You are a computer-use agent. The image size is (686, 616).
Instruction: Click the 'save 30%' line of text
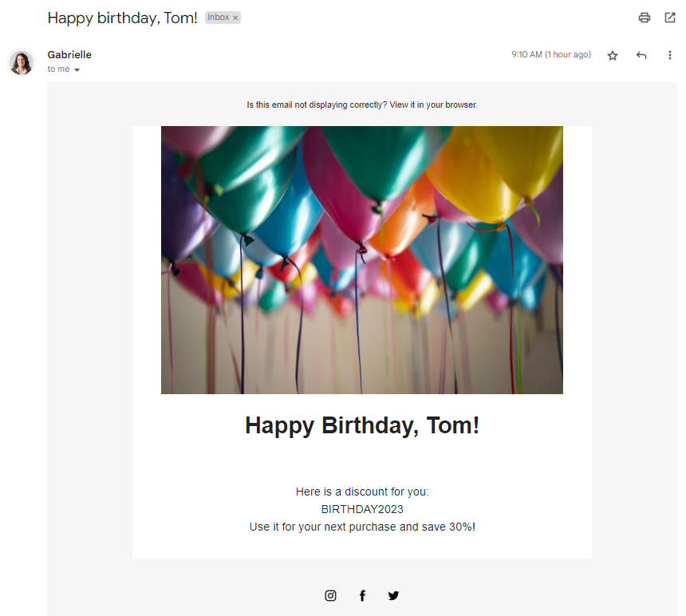point(362,527)
